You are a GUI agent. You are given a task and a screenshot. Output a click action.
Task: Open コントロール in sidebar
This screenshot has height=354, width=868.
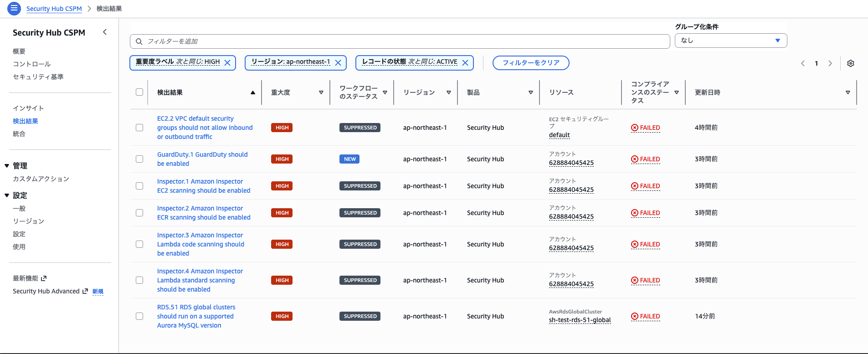pyautogui.click(x=32, y=64)
